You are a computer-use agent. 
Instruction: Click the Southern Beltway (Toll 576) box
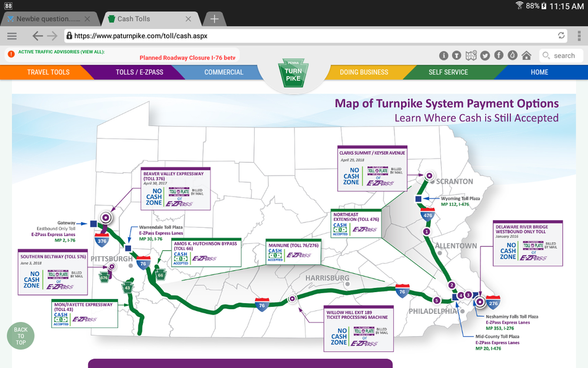click(x=53, y=272)
